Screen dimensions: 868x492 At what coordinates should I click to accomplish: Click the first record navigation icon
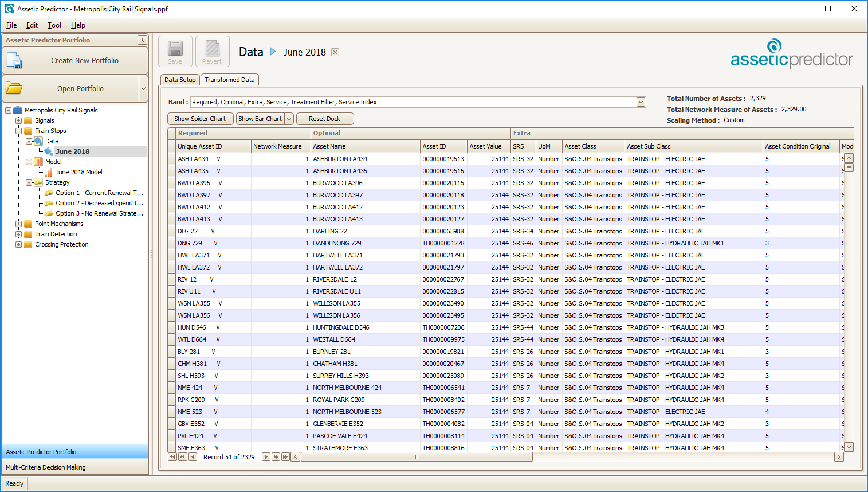click(172, 456)
